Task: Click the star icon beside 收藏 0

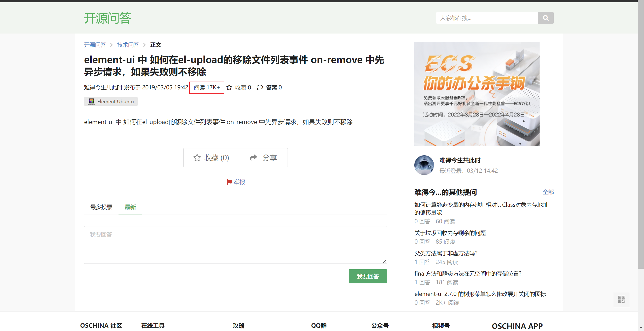Action: click(229, 87)
